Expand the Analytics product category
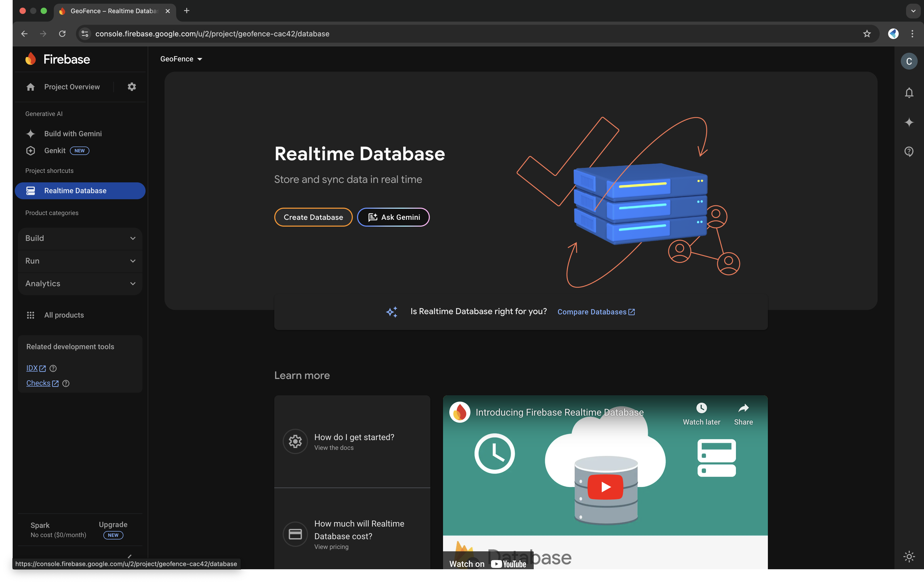924x584 pixels. [80, 283]
